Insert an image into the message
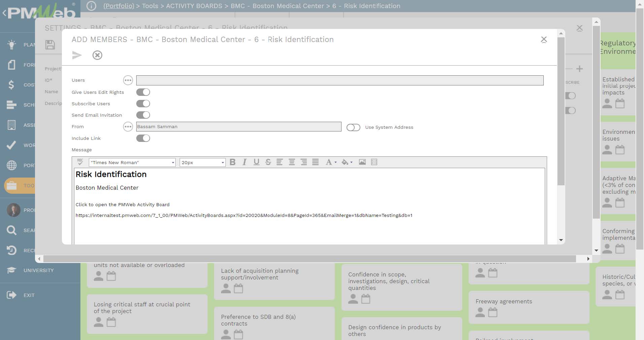Viewport: 644px width, 340px height. point(362,162)
